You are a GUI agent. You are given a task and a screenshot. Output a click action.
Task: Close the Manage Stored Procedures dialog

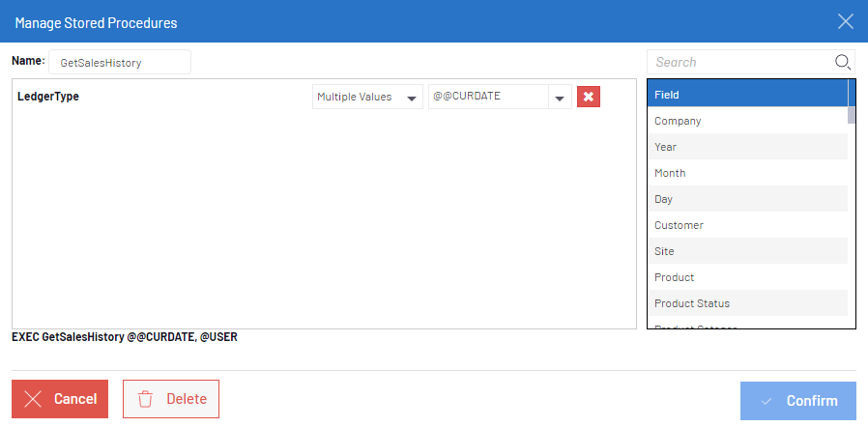point(845,21)
